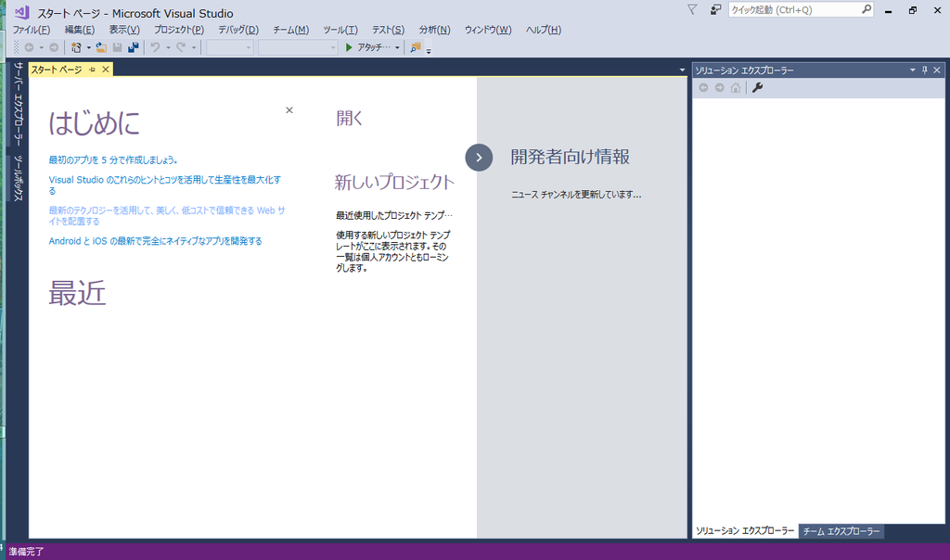
Task: Open the Solution Explorer window options dropdown
Action: (913, 70)
